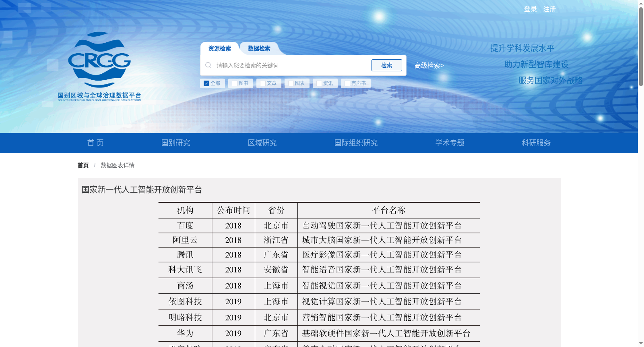The image size is (644, 347).
Task: Click slogan text 服务国家对外战略
Action: [x=551, y=80]
